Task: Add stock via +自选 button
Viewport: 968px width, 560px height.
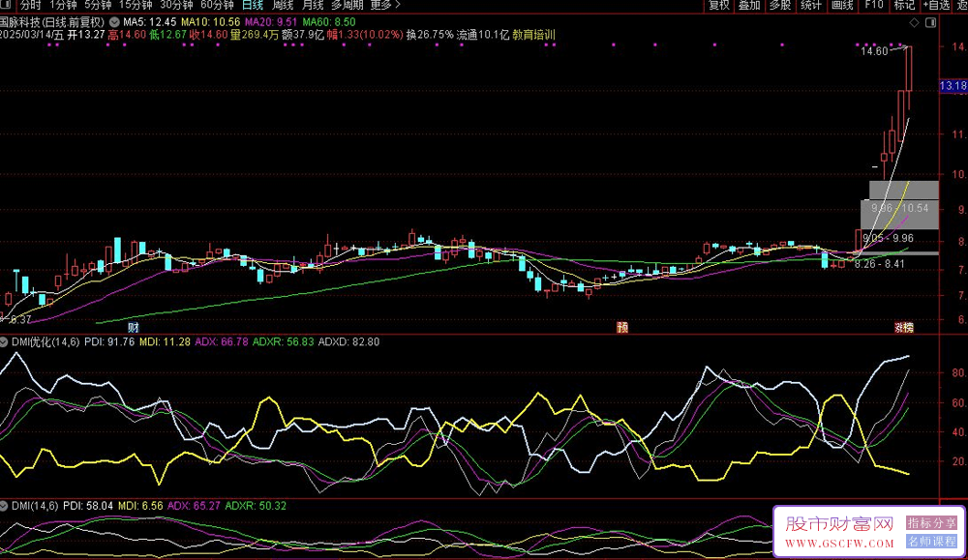Action: [x=936, y=6]
